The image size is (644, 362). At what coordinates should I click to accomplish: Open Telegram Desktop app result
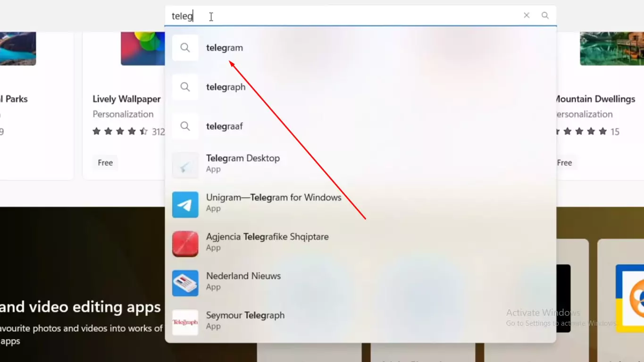(360, 165)
